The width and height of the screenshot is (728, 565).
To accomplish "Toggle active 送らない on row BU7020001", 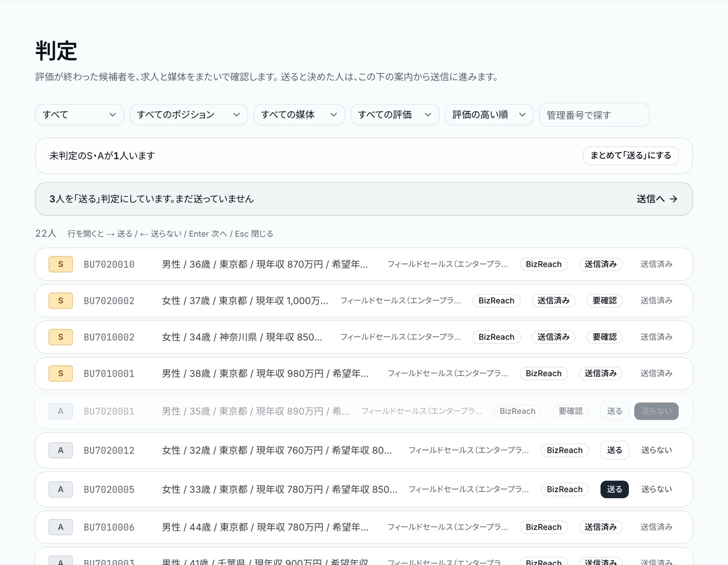I will coord(656,411).
